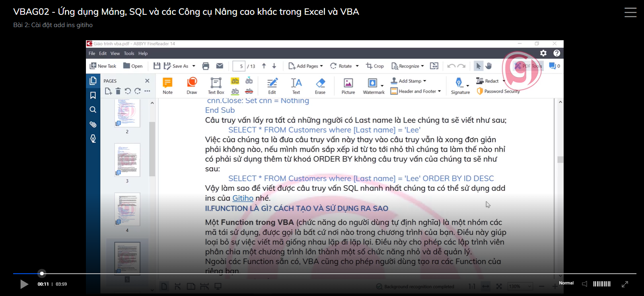Click the Edit tool
The width and height of the screenshot is (644, 296).
tap(272, 86)
